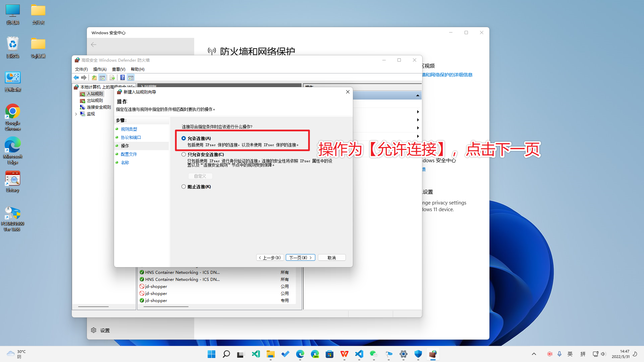The image size is (644, 362).
Task: Open 控制面板 desktop icon
Action: coord(13,81)
